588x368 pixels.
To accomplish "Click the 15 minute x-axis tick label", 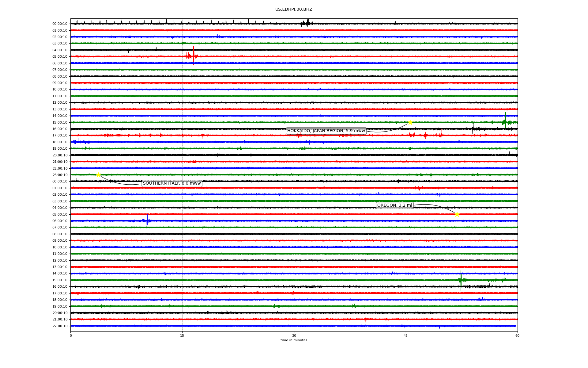I will coord(182,335).
